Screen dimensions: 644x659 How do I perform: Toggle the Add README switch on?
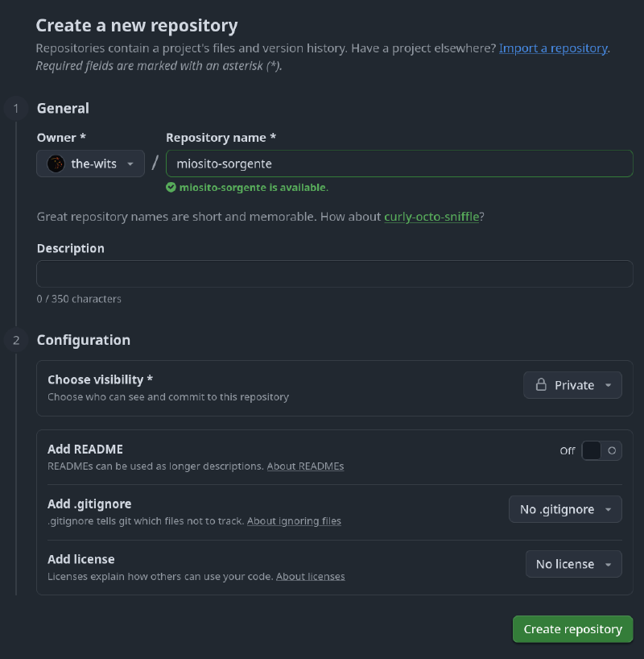click(601, 450)
